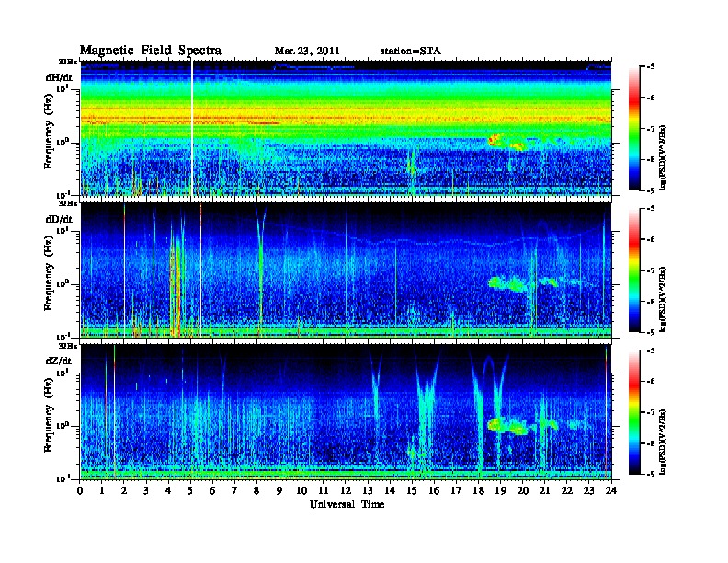This screenshot has width=728, height=563.
Task: Click the "station=STA" label
Action: click(x=411, y=52)
